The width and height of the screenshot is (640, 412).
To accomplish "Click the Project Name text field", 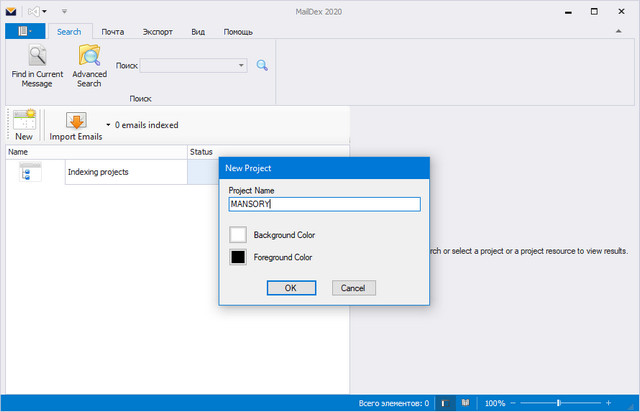I will pyautogui.click(x=324, y=204).
